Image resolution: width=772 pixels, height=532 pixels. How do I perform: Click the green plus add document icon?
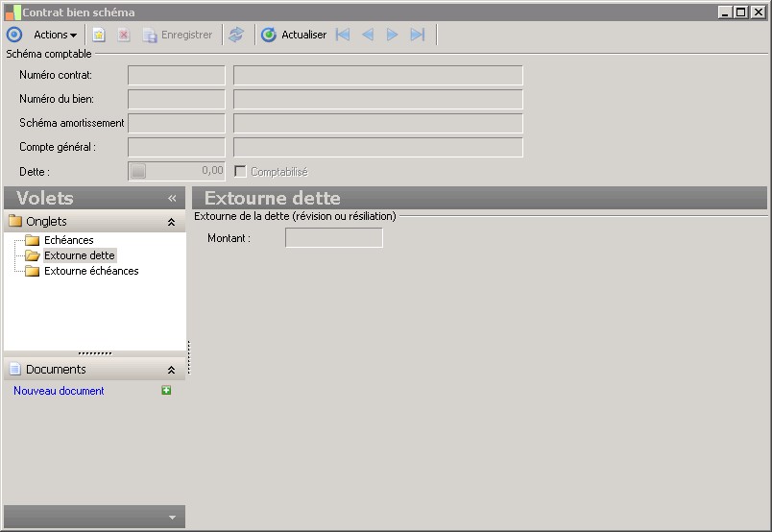166,390
